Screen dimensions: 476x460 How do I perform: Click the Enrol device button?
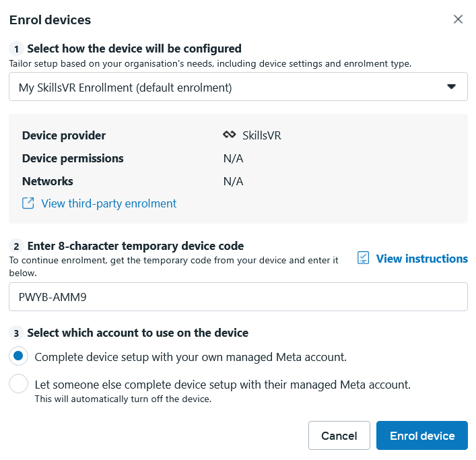422,435
